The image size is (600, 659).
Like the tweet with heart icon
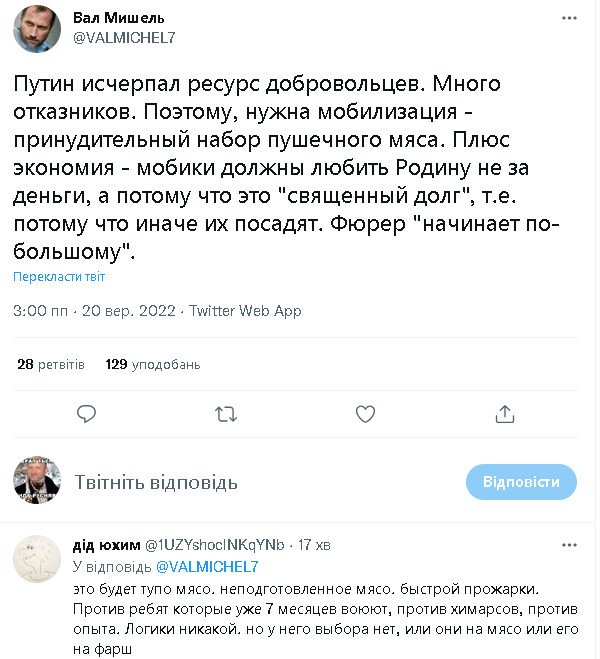pyautogui.click(x=366, y=413)
